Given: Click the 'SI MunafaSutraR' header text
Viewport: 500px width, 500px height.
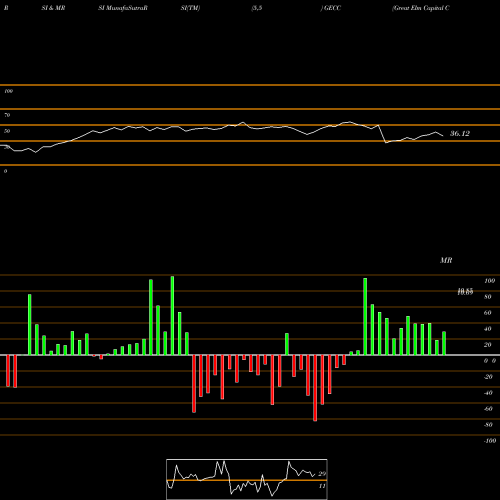Looking at the screenshot, I should tap(123, 8).
